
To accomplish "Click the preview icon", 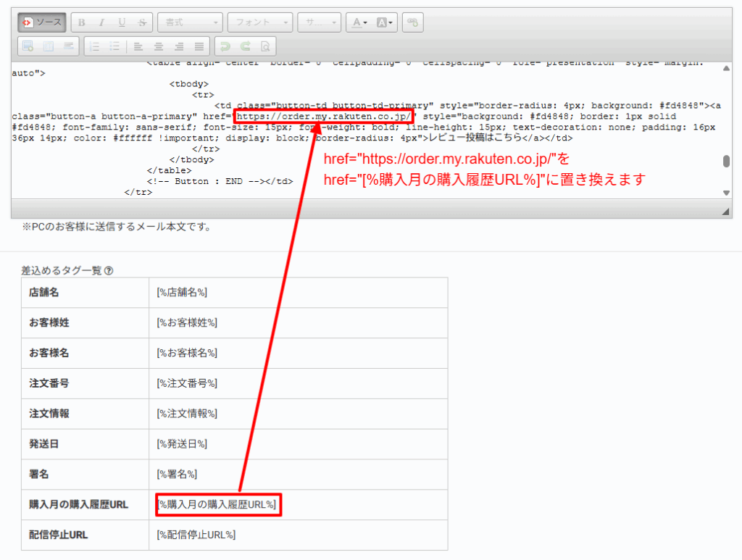I will pos(265,46).
